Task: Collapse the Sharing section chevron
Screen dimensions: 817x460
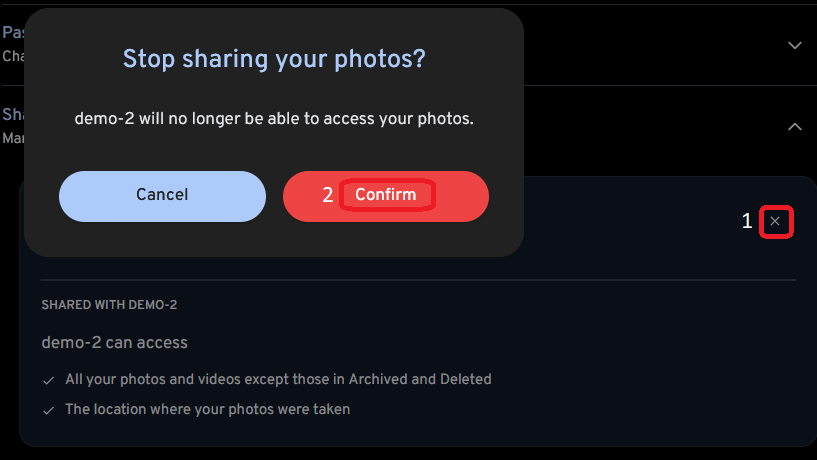Action: click(x=795, y=127)
